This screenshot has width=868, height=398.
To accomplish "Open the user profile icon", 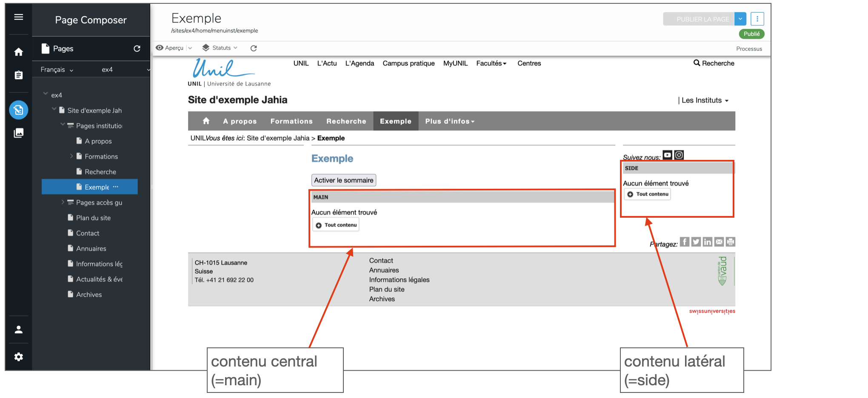I will (x=18, y=330).
